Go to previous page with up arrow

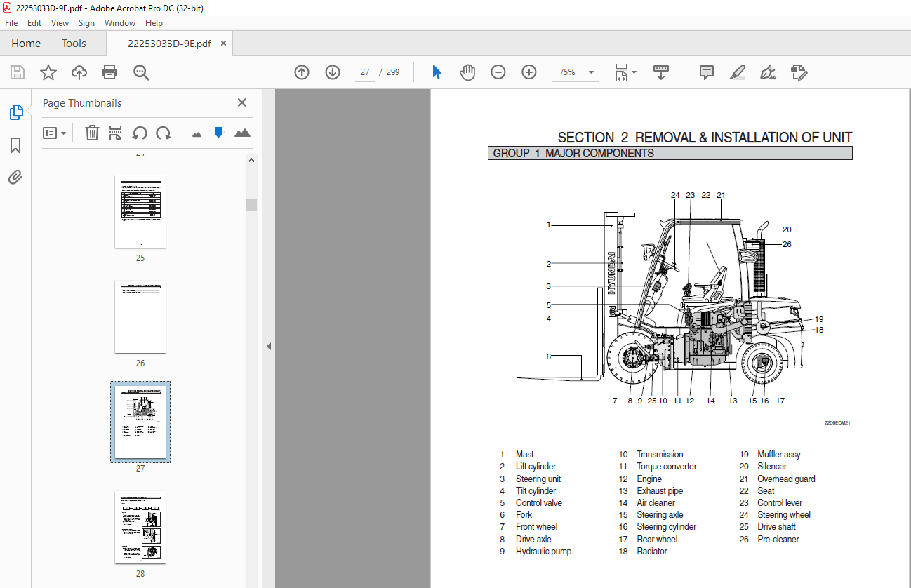coord(302,72)
